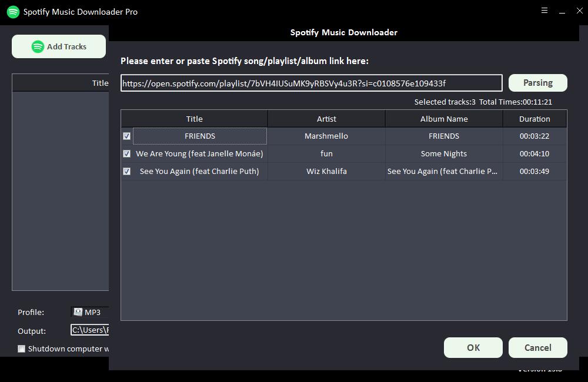
Task: Click the MP3 profile format icon
Action: pyautogui.click(x=78, y=312)
